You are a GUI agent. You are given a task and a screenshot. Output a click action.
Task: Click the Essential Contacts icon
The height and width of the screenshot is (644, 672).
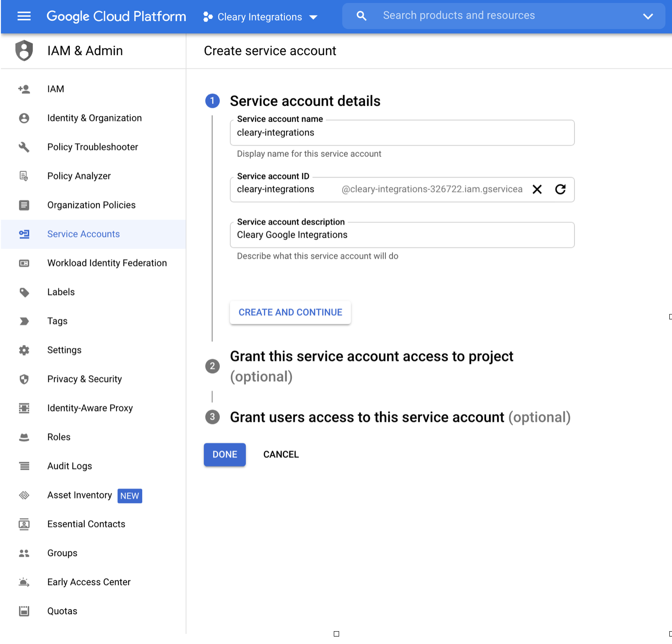click(x=24, y=524)
